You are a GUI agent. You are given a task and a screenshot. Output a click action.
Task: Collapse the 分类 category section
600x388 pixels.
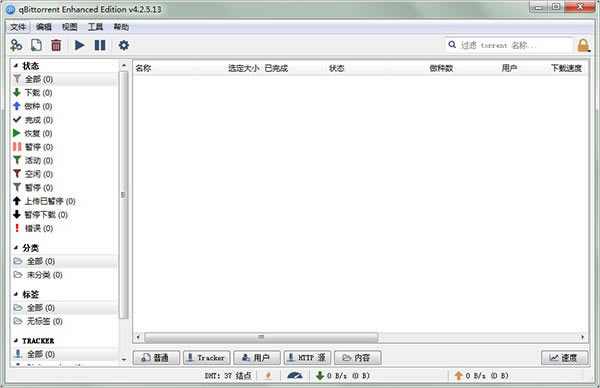click(16, 248)
